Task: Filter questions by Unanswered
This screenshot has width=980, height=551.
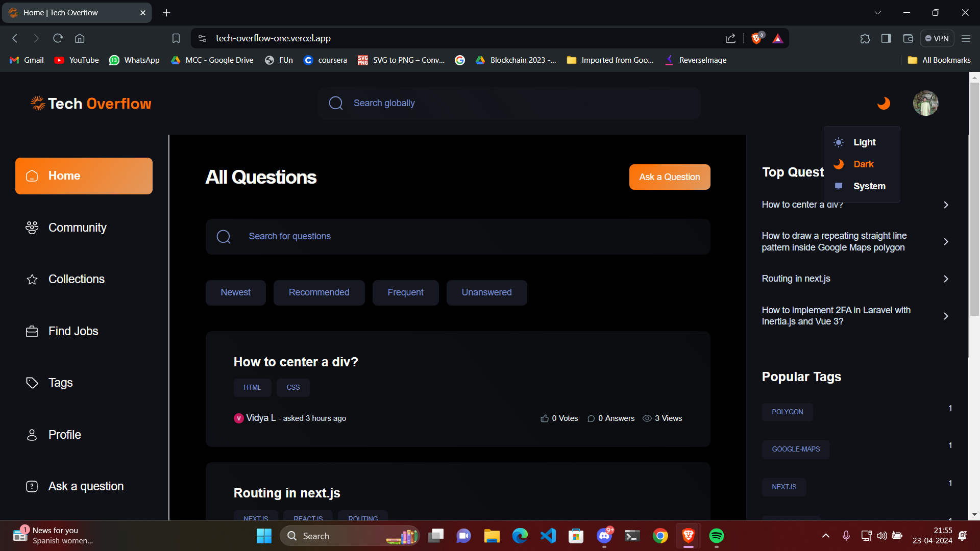Action: (x=486, y=292)
